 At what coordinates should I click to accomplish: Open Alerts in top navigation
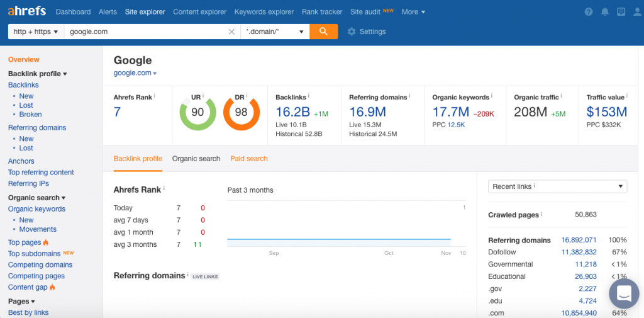pos(108,12)
